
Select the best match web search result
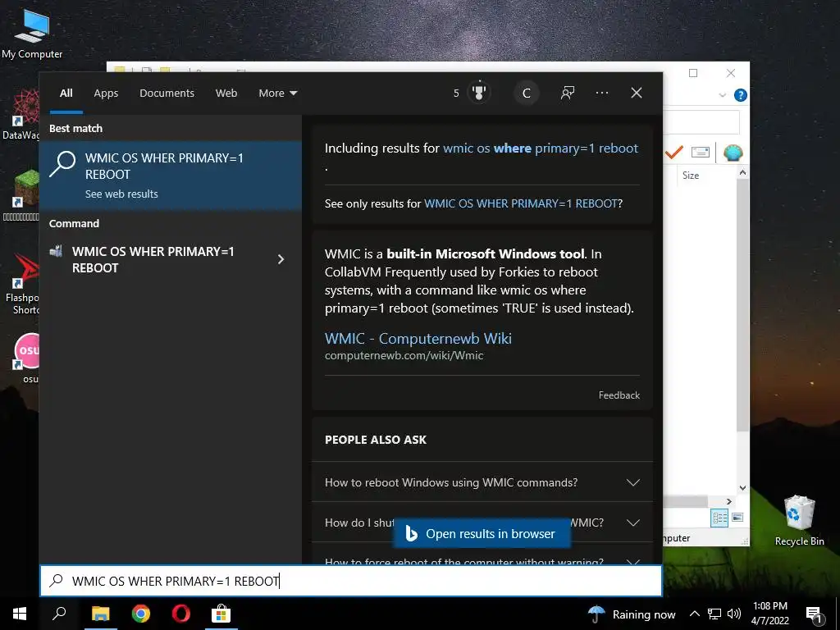point(171,175)
